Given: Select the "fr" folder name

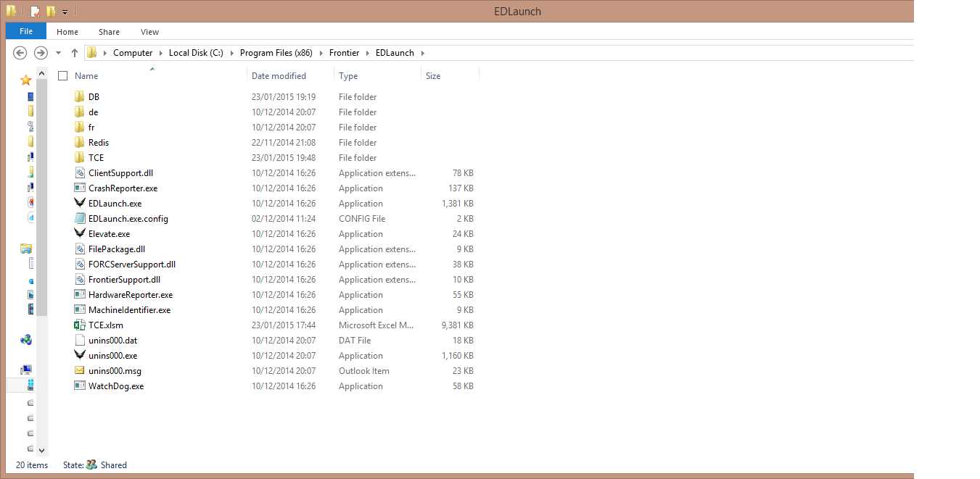Looking at the screenshot, I should 91,128.
